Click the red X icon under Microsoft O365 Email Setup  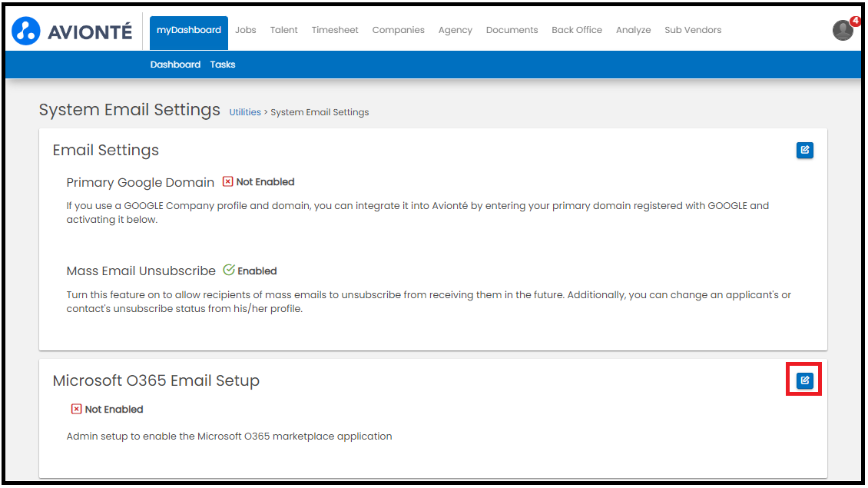click(x=76, y=410)
